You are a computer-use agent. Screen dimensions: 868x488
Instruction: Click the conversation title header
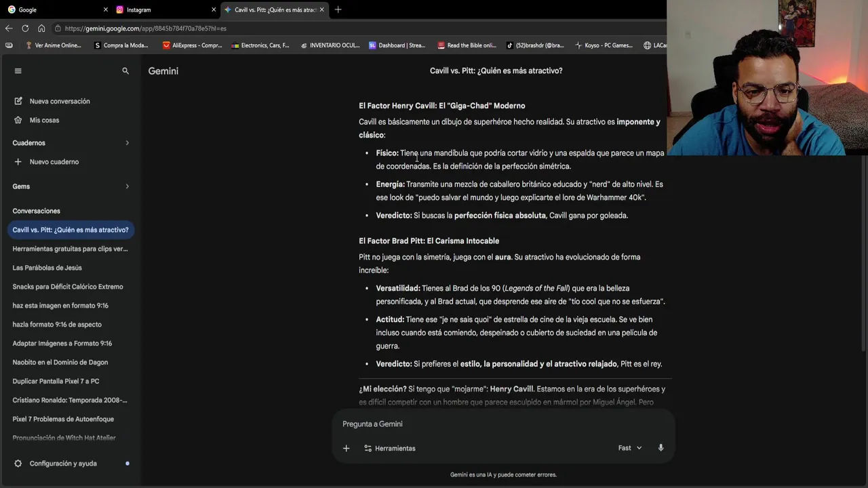[x=496, y=70]
